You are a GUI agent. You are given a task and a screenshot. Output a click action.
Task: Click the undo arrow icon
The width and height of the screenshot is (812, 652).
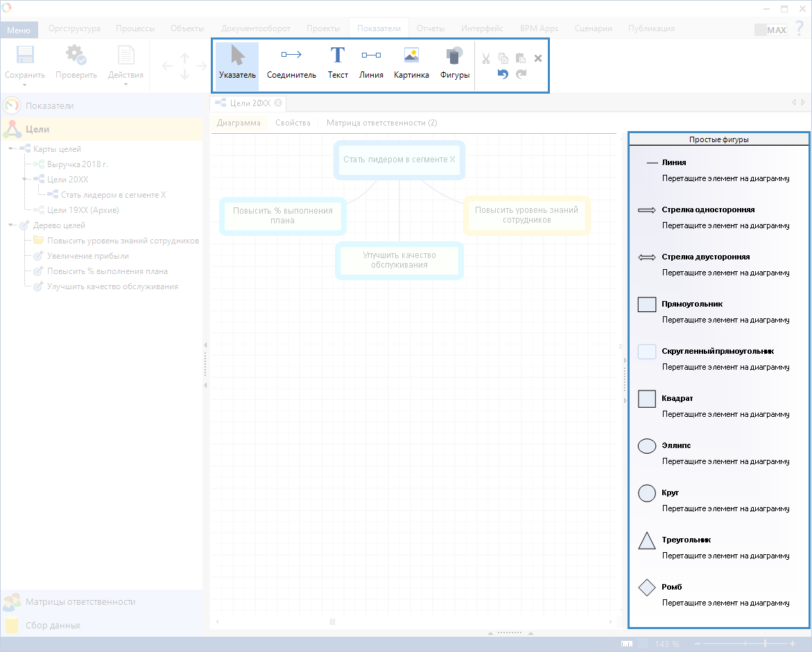503,74
